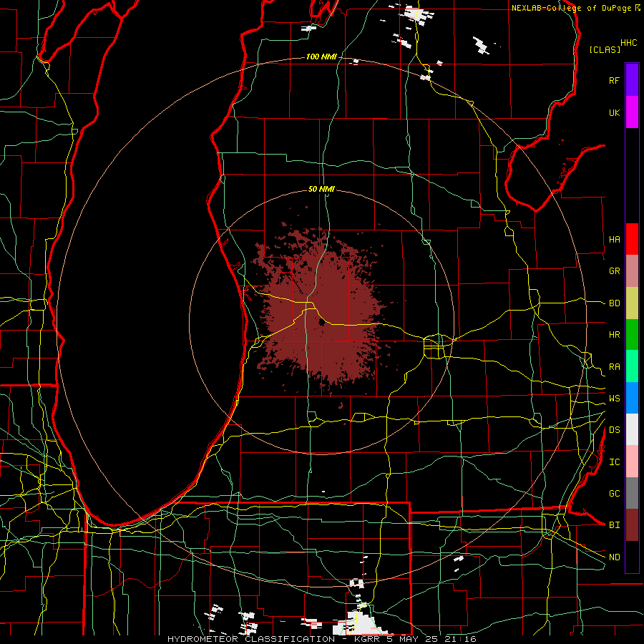Select the DS legend label
The width and height of the screenshot is (644, 644).
pyautogui.click(x=614, y=430)
